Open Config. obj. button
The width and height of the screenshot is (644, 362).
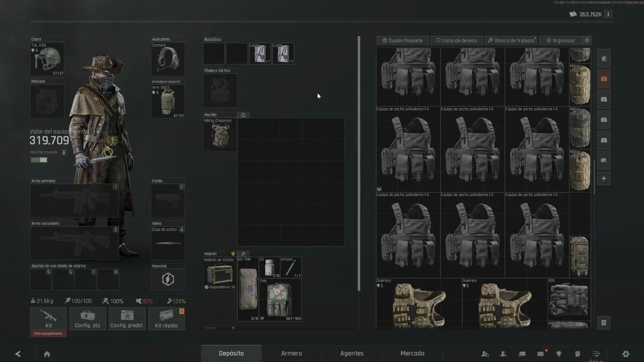click(x=88, y=318)
